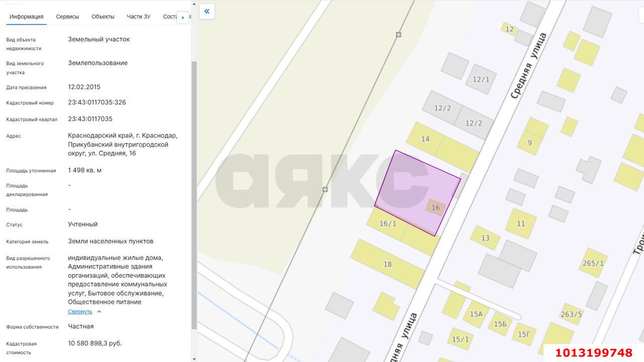Open the Информация tab
This screenshot has width=644, height=362.
[x=26, y=17]
